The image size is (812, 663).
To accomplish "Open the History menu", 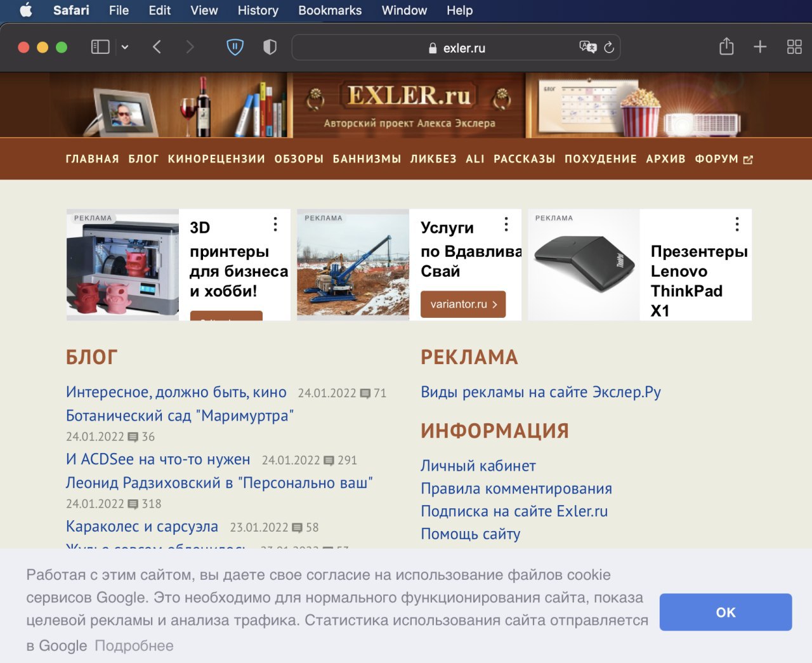I will (x=258, y=10).
